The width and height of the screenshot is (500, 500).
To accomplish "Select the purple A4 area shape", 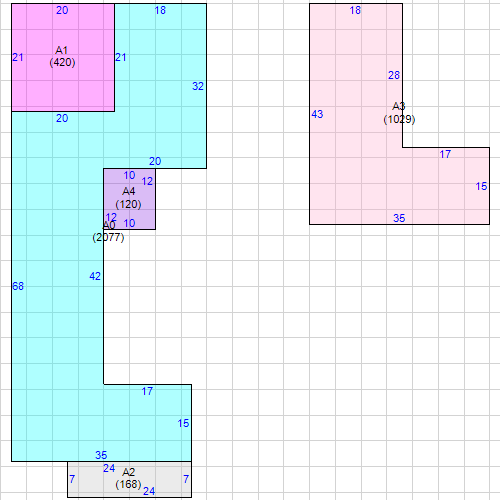I will (129, 199).
